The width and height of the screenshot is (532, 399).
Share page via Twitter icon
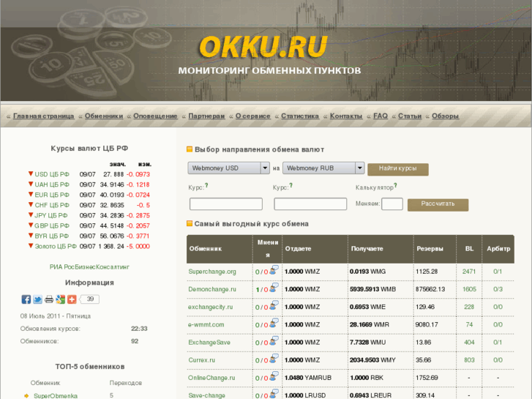click(x=37, y=299)
